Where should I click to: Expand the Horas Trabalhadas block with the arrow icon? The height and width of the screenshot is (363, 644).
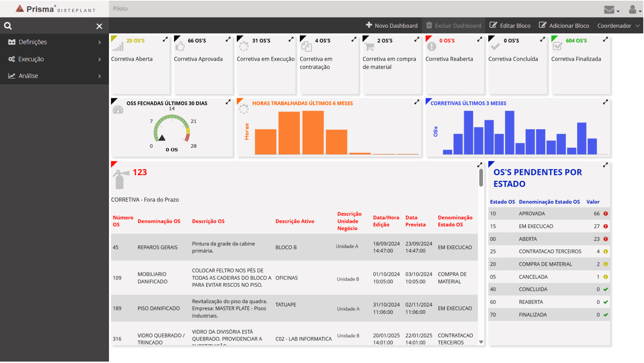[417, 102]
